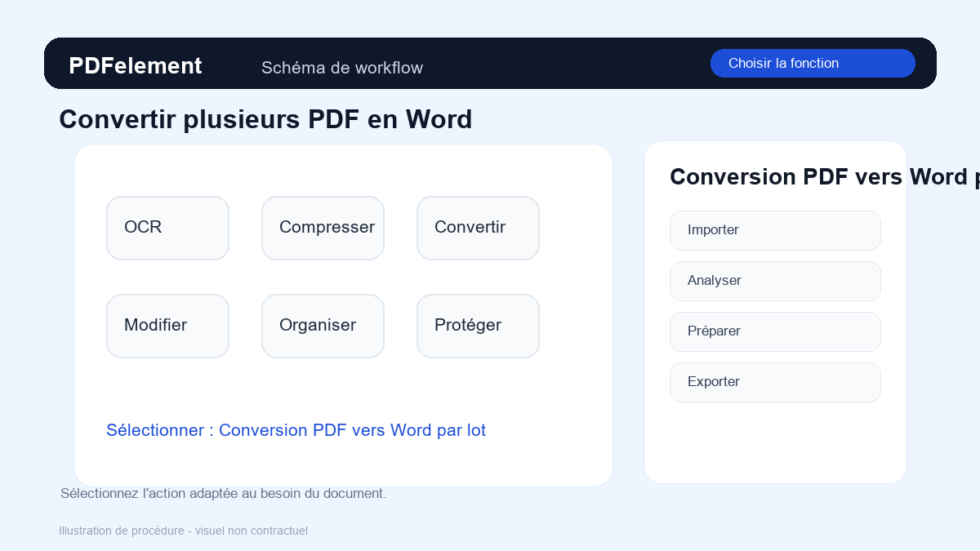
Task: Pick the Organiser tile
Action: click(x=323, y=326)
